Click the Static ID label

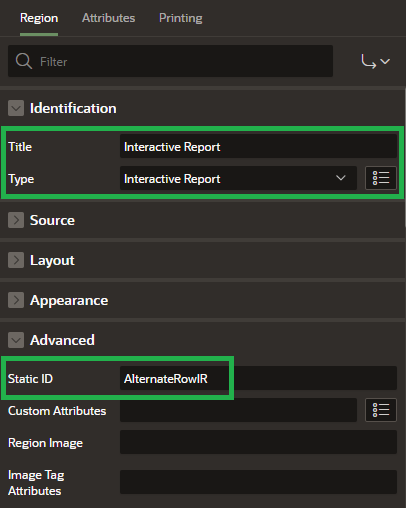30,379
